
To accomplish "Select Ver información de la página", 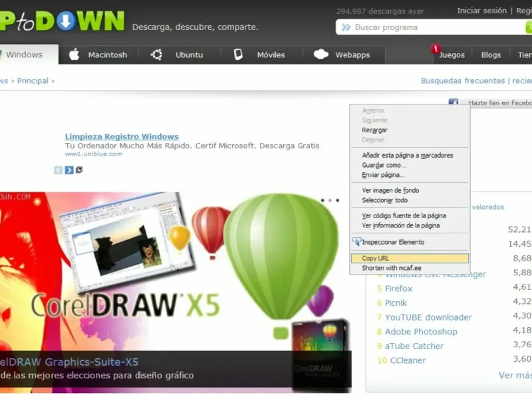I will (x=410, y=225).
